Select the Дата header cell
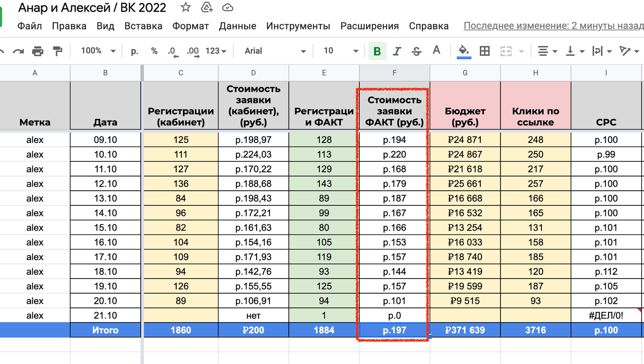The width and height of the screenshot is (644, 364). click(105, 106)
